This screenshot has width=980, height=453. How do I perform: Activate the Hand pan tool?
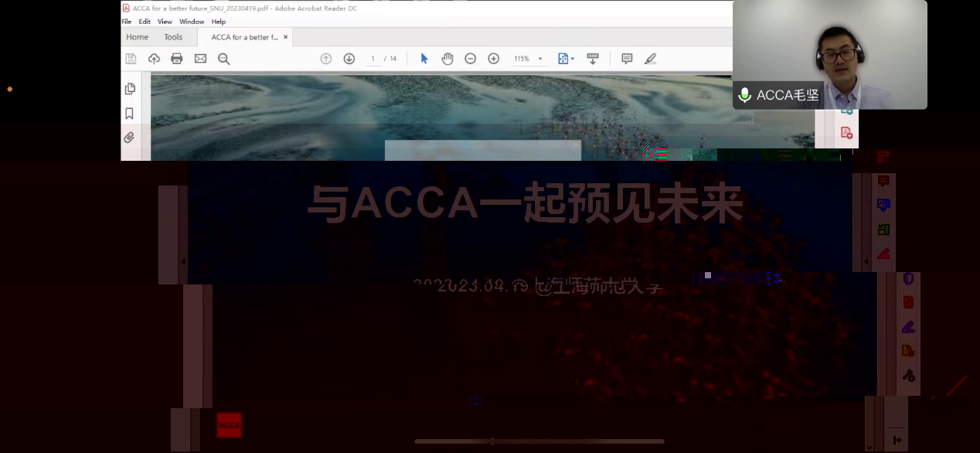[447, 59]
